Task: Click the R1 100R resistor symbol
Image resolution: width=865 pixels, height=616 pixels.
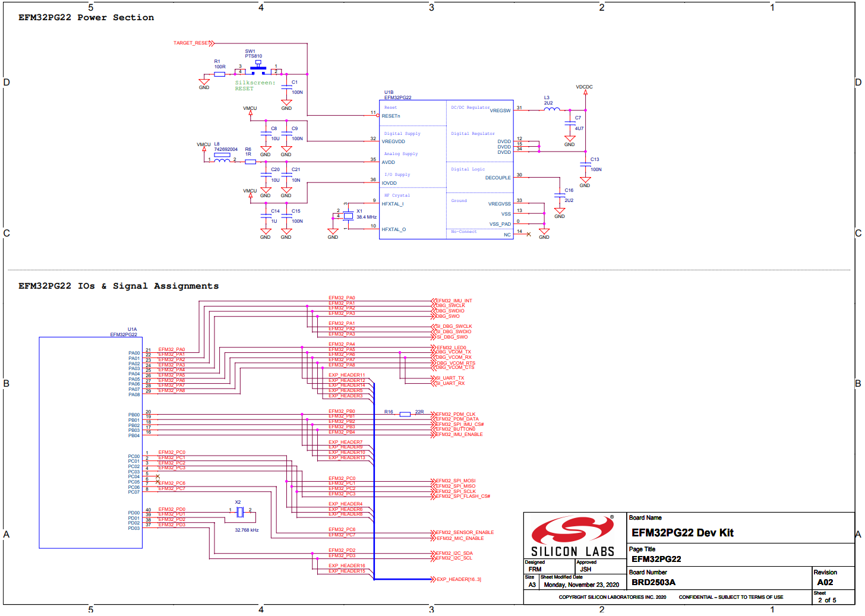Action: pos(220,74)
